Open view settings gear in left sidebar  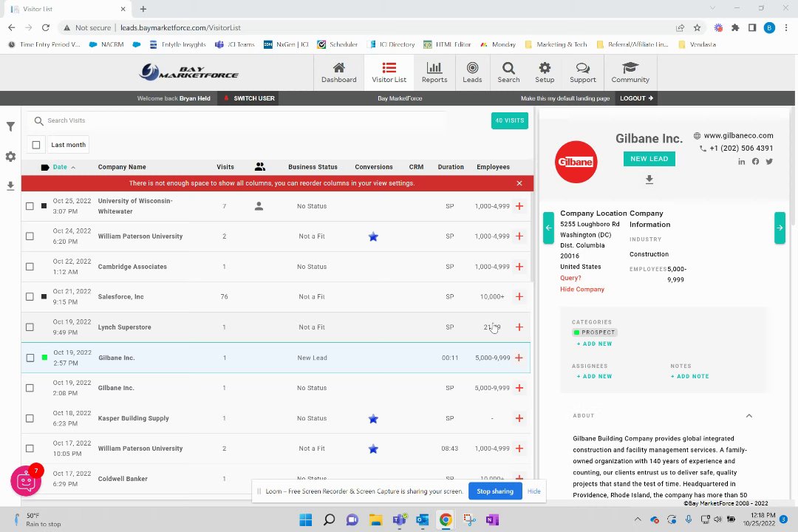tap(10, 157)
